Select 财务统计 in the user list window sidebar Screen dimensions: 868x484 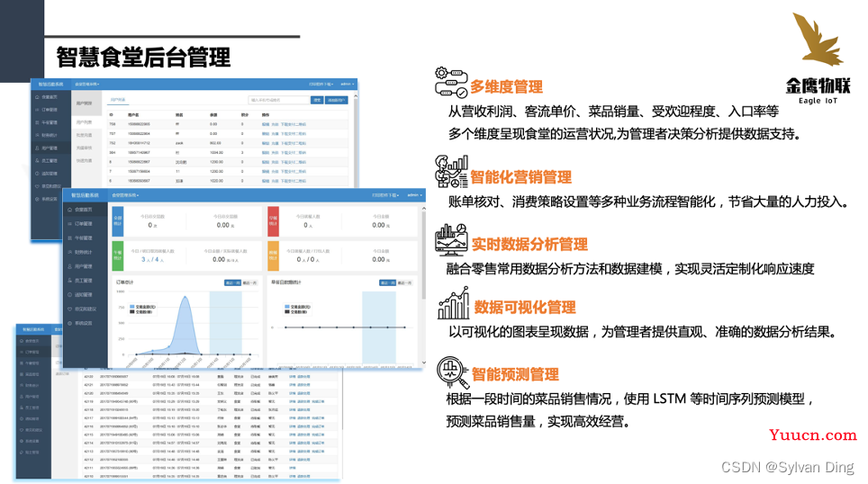47,135
